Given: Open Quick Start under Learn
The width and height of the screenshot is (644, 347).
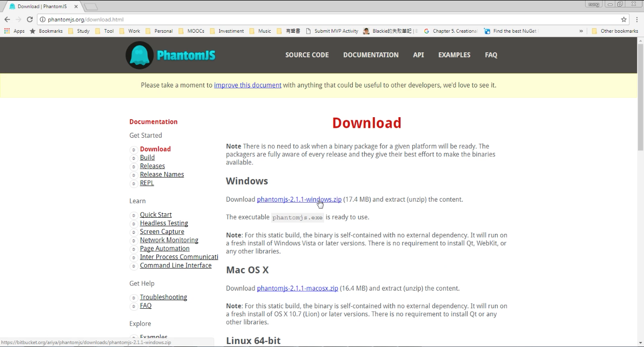Looking at the screenshot, I should (155, 215).
